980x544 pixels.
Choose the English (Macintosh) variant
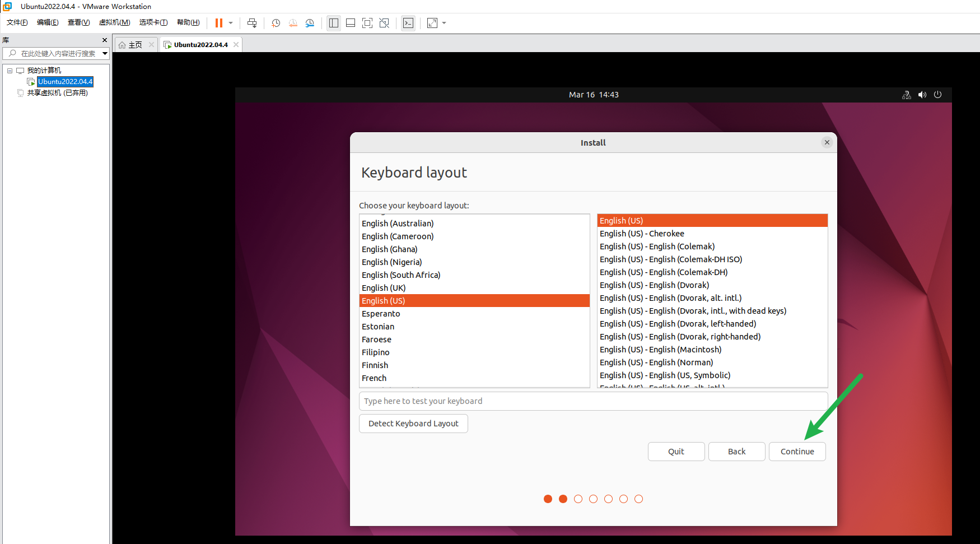712,350
